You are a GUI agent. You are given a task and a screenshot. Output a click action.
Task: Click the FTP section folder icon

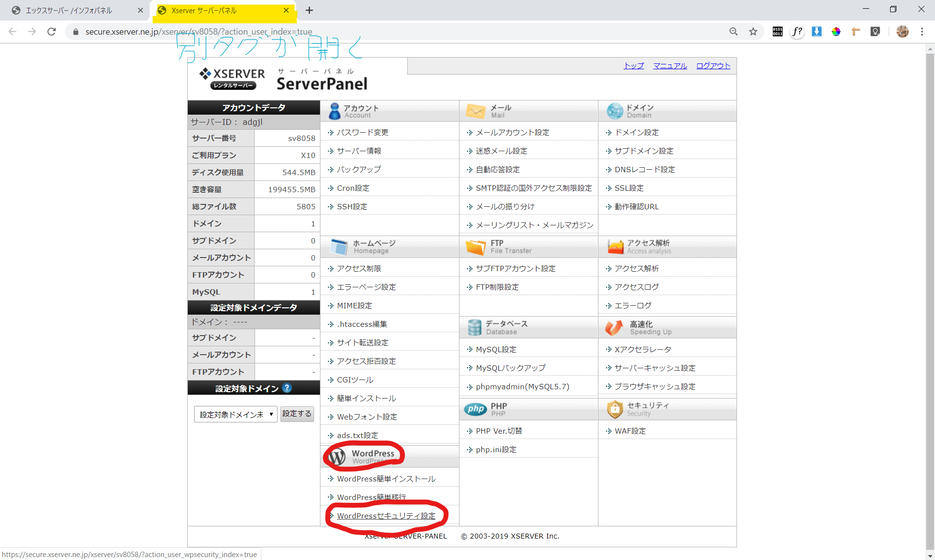(476, 247)
